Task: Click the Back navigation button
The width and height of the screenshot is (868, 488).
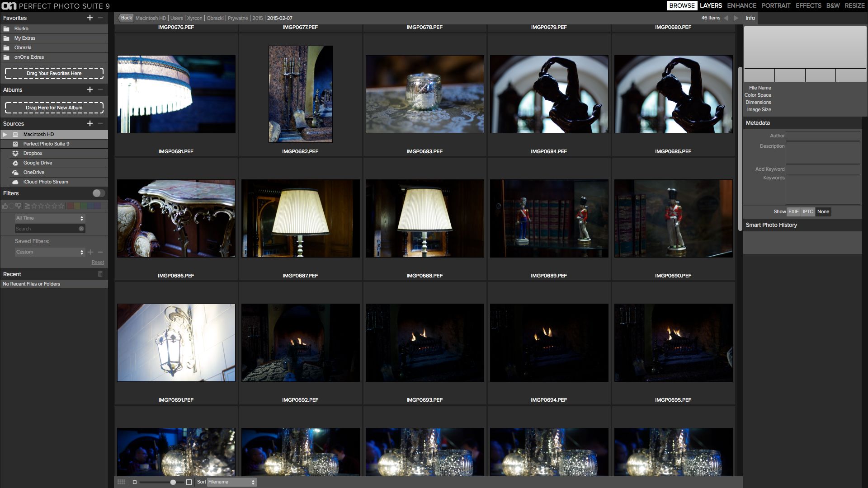Action: [125, 18]
